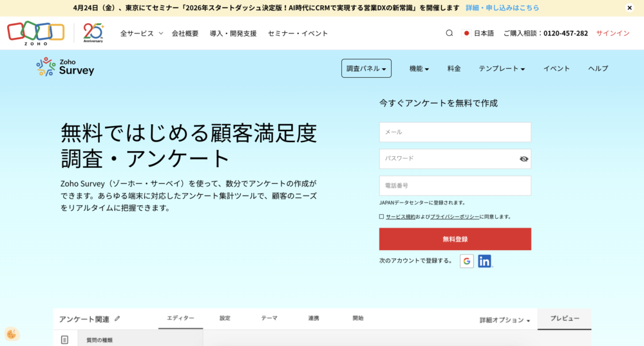644x346 pixels.
Task: Open 調査パネル dropdown menu
Action: (x=366, y=68)
